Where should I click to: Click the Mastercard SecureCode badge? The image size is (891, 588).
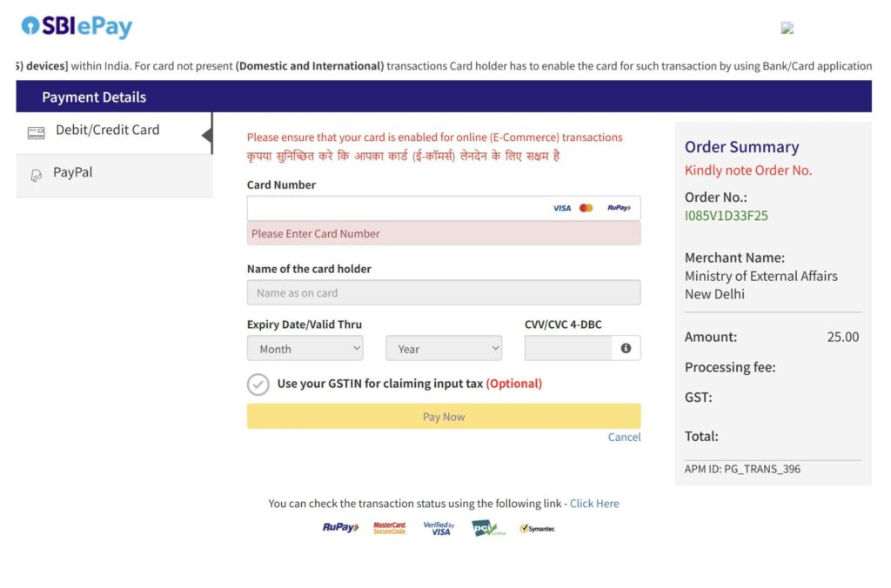point(390,528)
